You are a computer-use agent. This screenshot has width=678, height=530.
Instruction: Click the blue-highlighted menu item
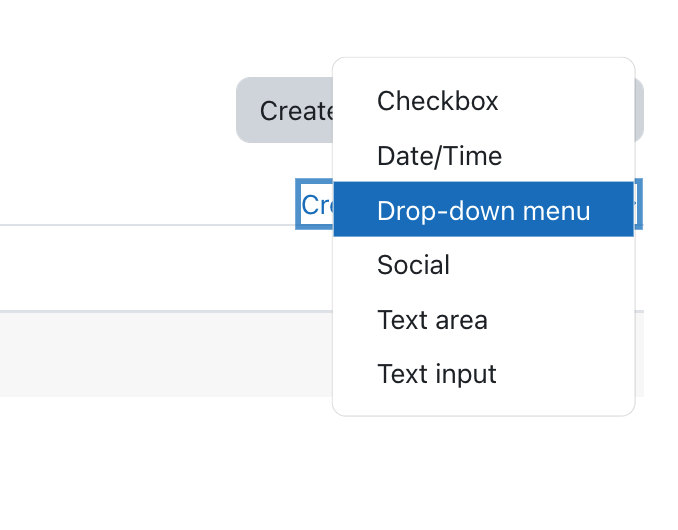(483, 210)
